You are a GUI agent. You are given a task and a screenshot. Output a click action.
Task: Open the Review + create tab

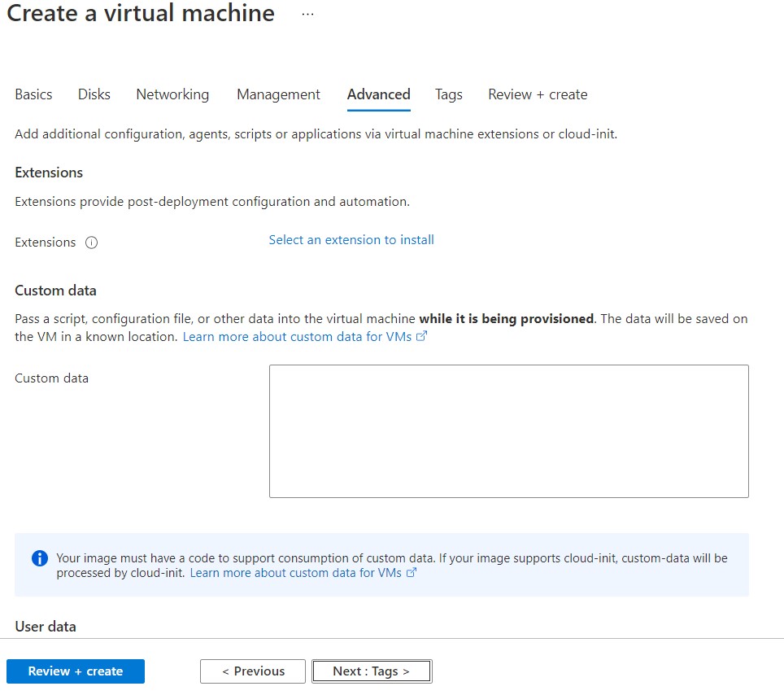pos(538,94)
